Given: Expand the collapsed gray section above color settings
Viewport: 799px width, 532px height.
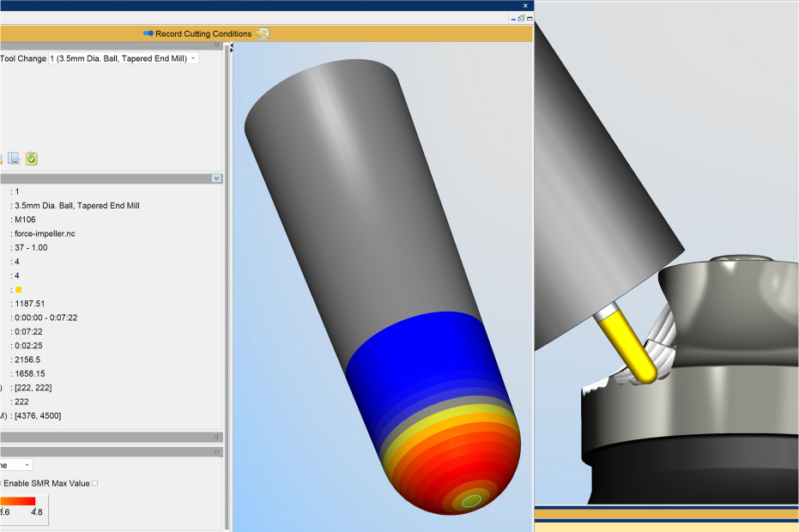Looking at the screenshot, I should (x=216, y=437).
